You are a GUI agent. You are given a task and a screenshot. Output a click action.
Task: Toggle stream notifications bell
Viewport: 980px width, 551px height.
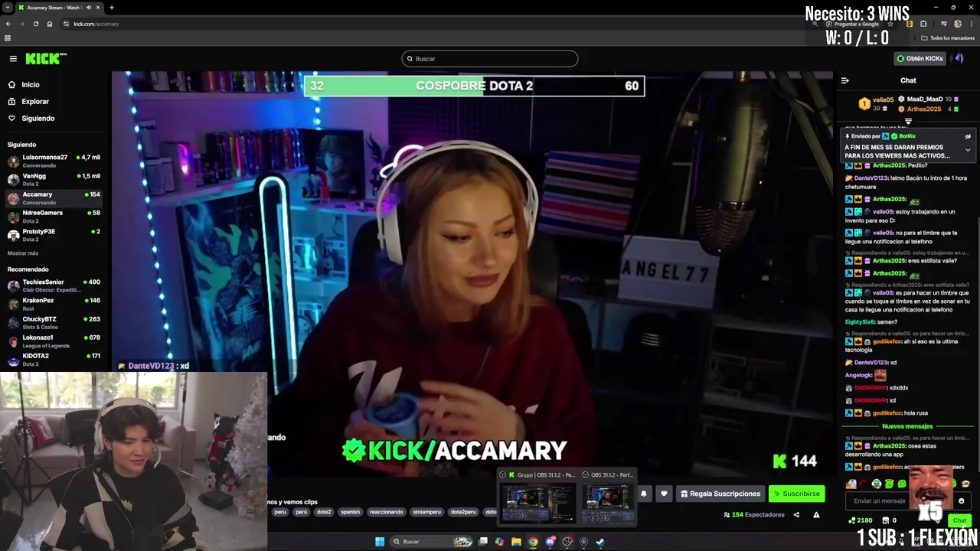pos(643,494)
